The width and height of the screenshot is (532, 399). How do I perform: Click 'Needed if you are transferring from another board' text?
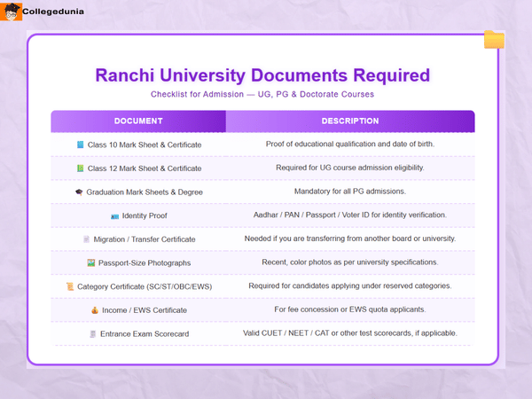(350, 239)
